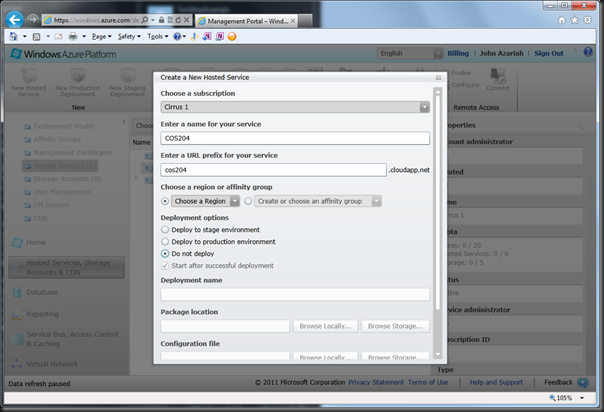The height and width of the screenshot is (412, 604).
Task: Open the Home dropdown arrow in command bar
Action: pyautogui.click(x=24, y=37)
